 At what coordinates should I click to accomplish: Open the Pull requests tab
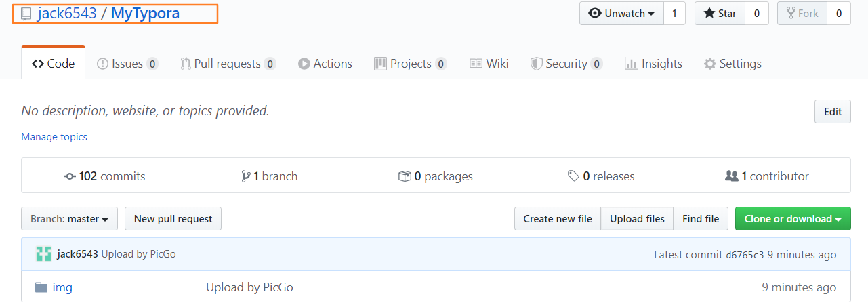click(227, 64)
